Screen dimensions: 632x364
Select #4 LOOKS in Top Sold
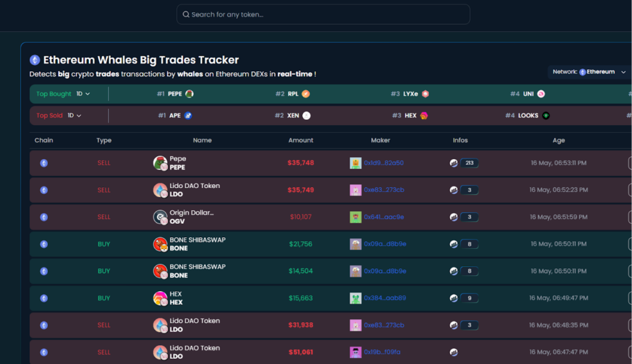527,116
